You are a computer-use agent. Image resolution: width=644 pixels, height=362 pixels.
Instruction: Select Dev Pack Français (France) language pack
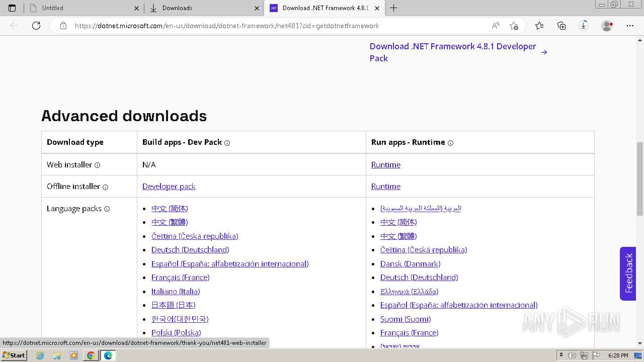click(x=180, y=277)
